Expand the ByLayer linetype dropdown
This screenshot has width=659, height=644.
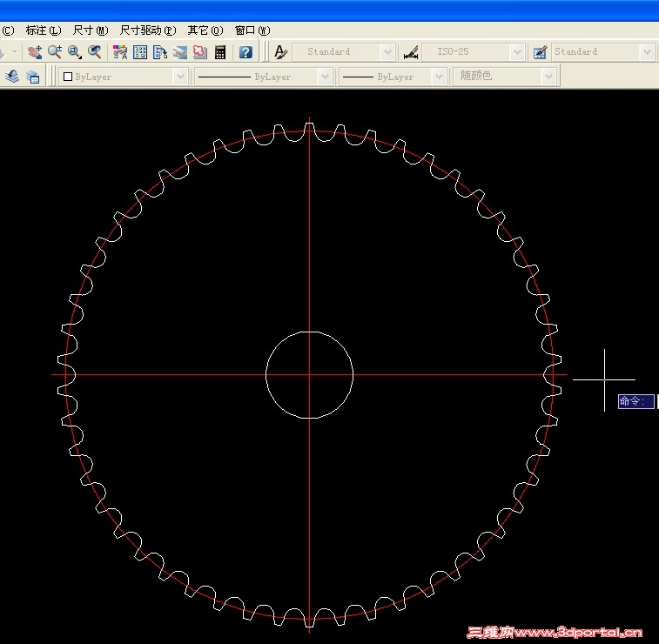coord(325,77)
